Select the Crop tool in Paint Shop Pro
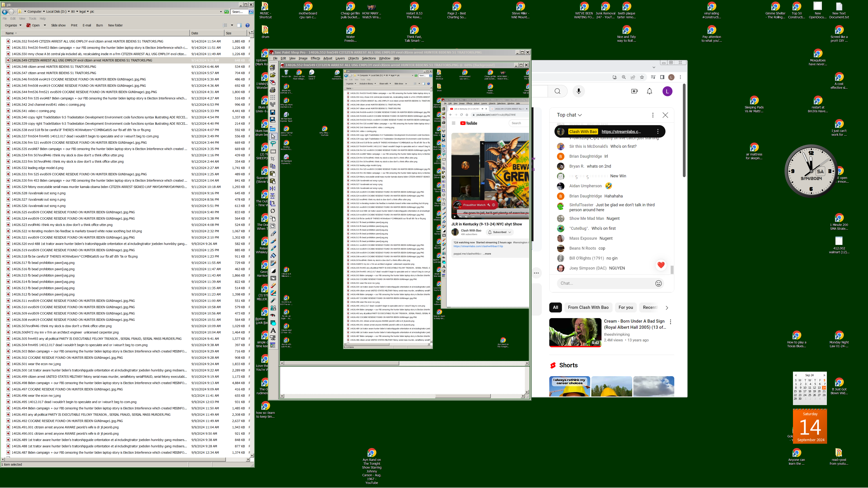This screenshot has height=488, width=868. (x=273, y=159)
